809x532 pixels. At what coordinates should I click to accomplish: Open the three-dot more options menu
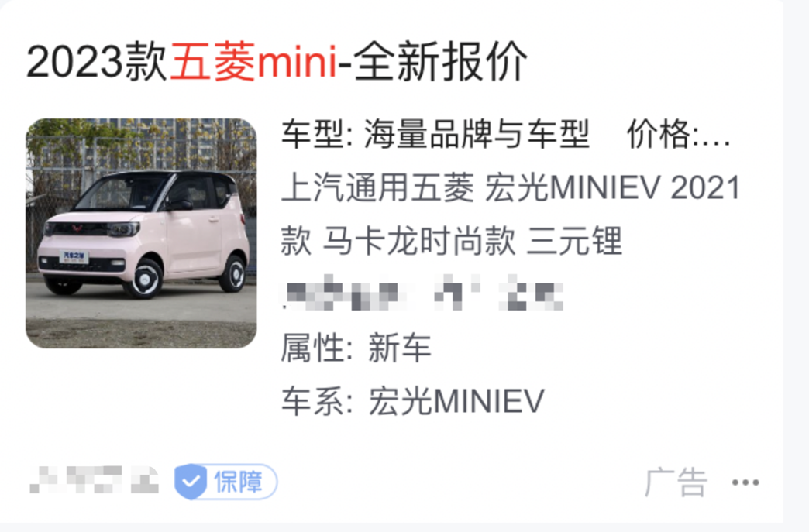click(745, 482)
